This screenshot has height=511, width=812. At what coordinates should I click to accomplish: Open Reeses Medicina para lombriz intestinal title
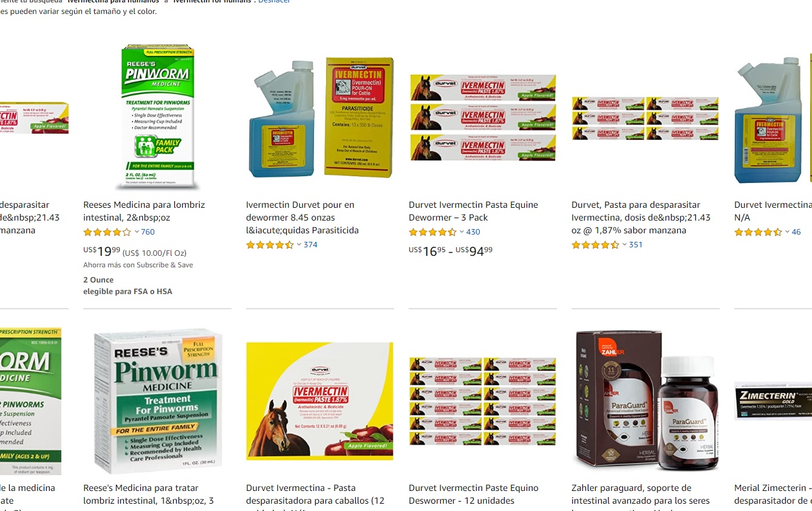144,211
